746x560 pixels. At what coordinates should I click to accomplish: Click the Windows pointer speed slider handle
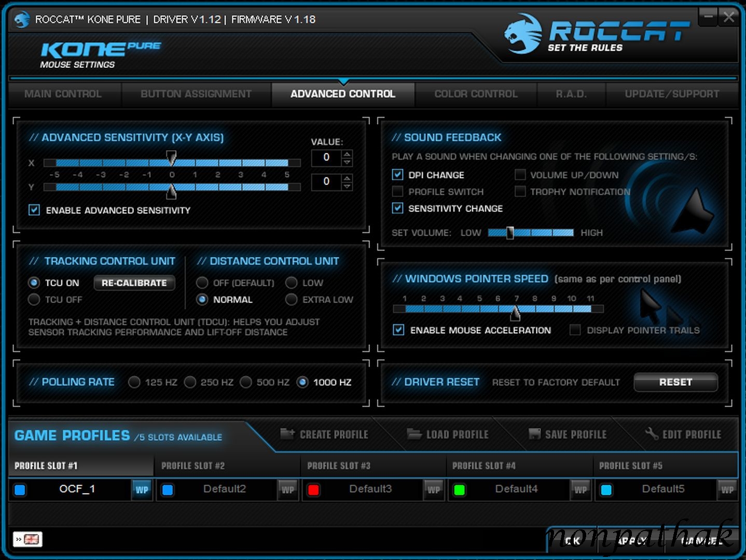coord(515,312)
